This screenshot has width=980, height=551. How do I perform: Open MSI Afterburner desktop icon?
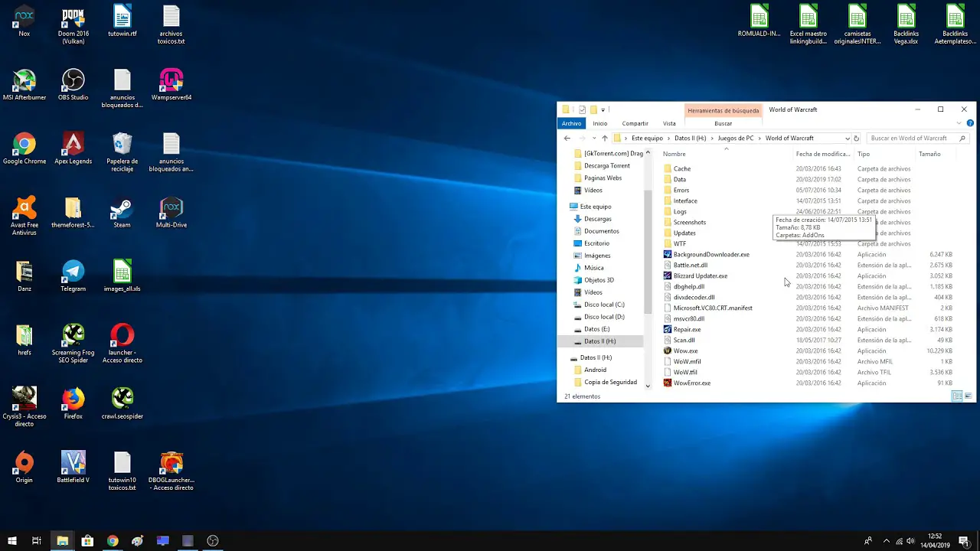click(24, 85)
